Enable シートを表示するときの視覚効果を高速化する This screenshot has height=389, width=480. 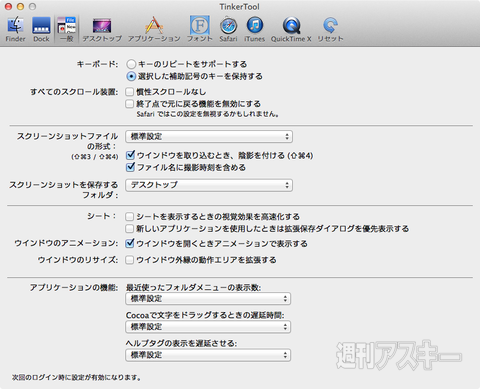tap(130, 217)
